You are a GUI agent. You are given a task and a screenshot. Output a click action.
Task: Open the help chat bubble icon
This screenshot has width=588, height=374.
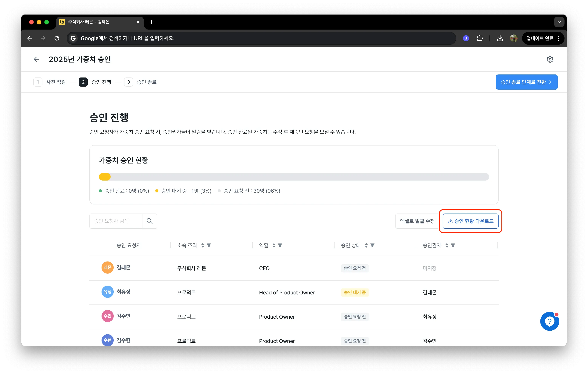pos(550,321)
